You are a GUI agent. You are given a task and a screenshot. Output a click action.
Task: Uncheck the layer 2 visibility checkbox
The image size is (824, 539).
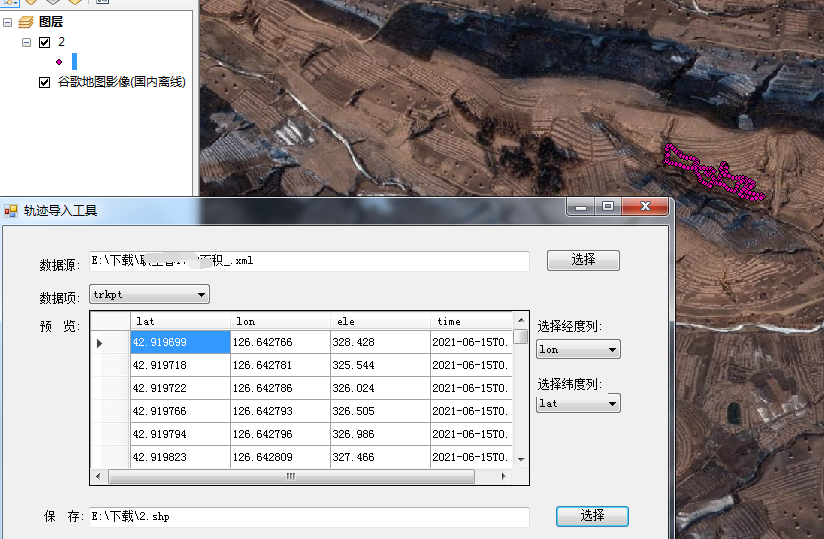click(44, 42)
